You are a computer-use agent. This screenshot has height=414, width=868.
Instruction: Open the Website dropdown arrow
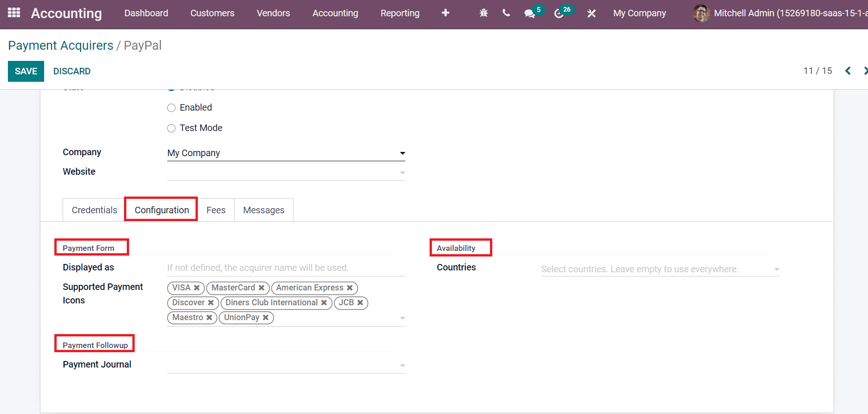pos(402,172)
